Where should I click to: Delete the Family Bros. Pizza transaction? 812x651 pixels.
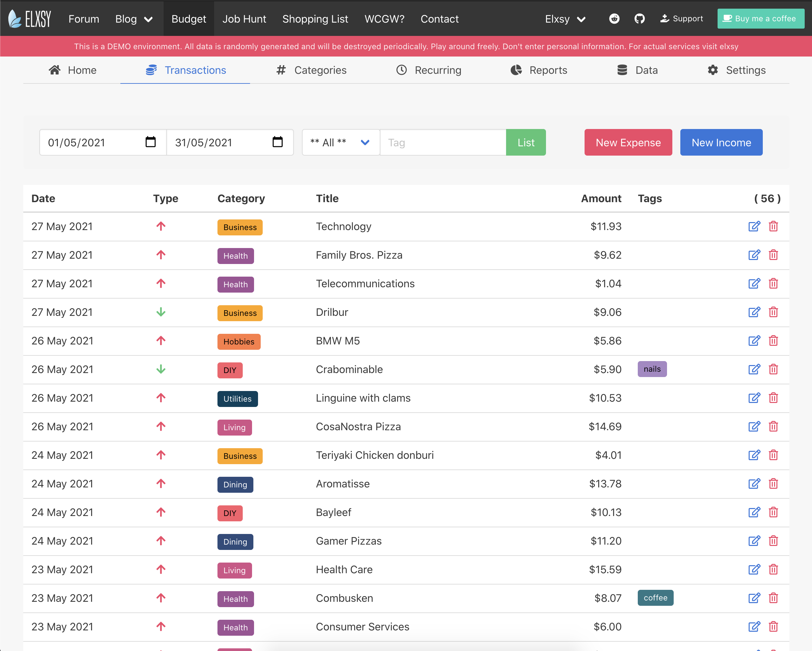tap(773, 255)
